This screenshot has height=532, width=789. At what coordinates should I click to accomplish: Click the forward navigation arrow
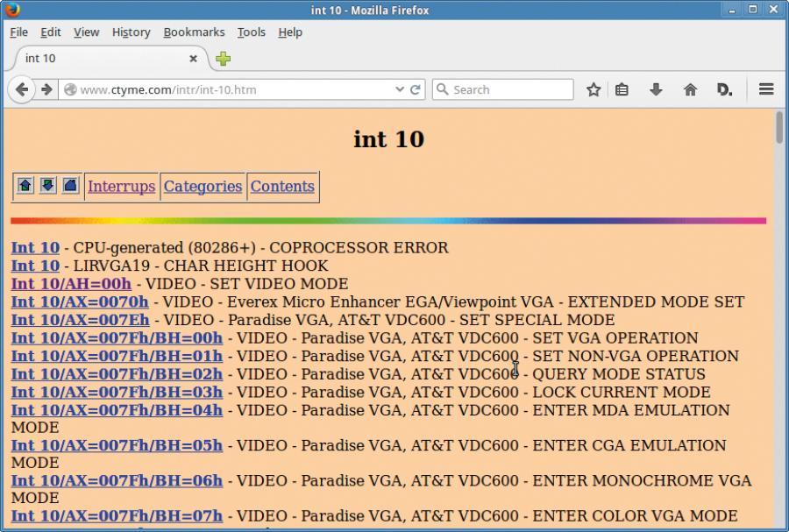tap(46, 89)
